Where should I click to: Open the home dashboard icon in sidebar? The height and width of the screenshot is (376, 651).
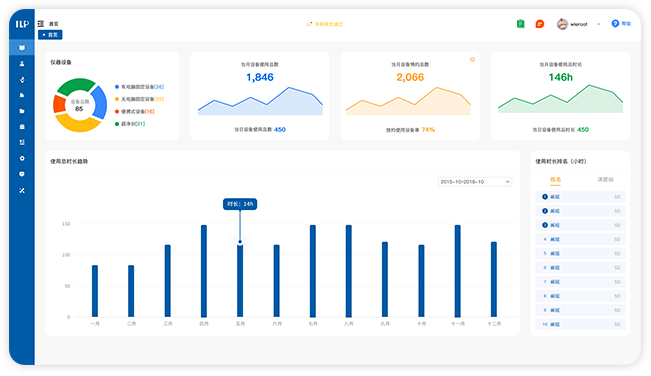click(x=22, y=48)
